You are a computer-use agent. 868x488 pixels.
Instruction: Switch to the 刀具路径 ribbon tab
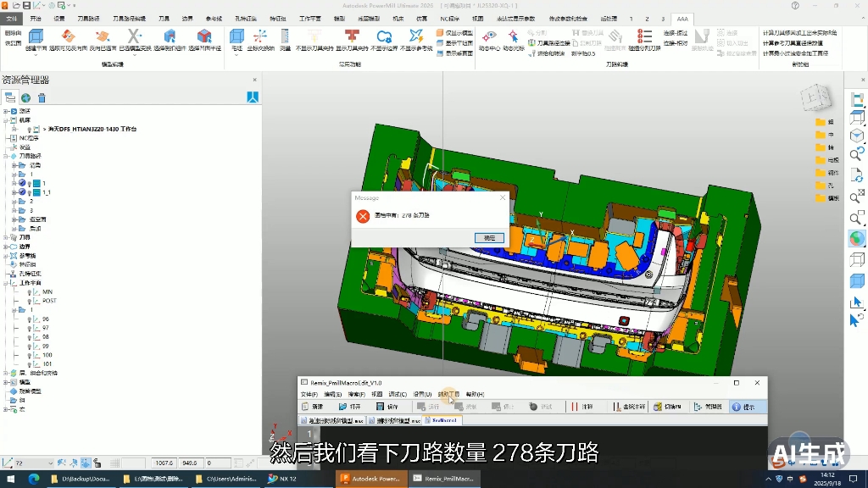tap(88, 19)
